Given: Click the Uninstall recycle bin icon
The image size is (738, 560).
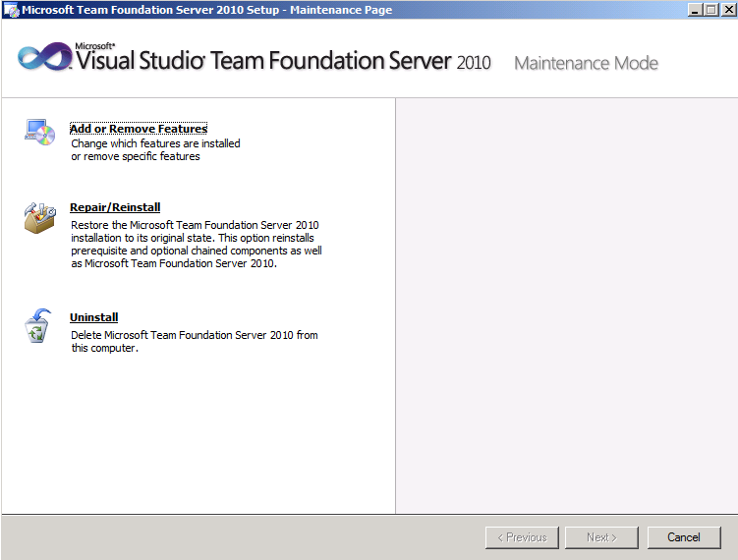Looking at the screenshot, I should point(37,325).
